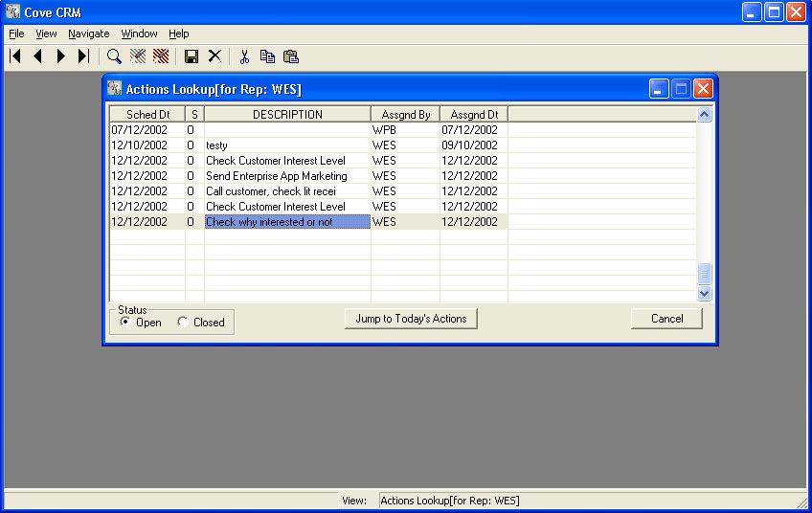812x513 pixels.
Task: Save record with floppy disk icon
Action: click(x=192, y=56)
